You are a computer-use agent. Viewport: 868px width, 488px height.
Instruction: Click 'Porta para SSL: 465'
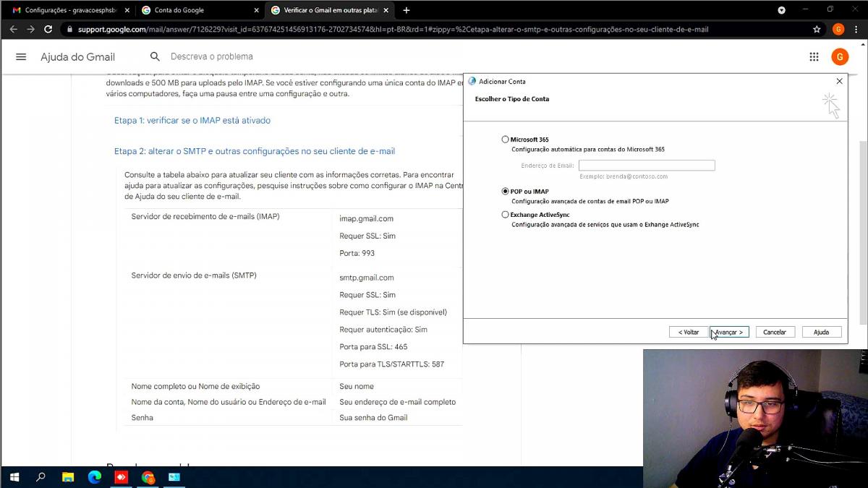click(373, 347)
